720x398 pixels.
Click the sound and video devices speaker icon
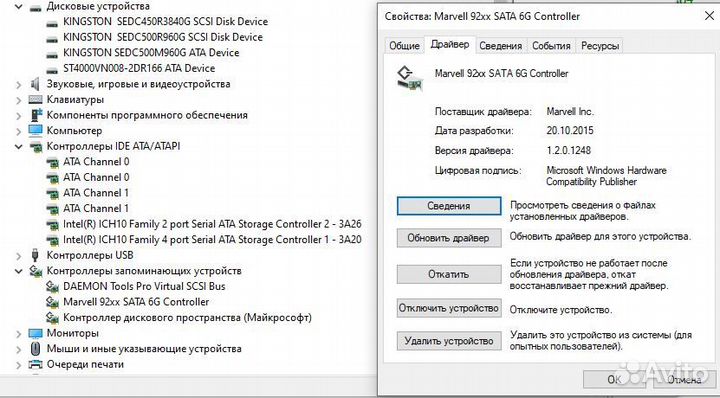point(35,84)
